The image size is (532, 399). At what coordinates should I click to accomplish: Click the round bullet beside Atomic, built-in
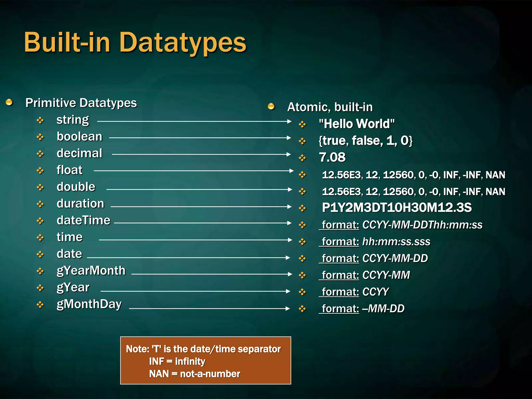point(271,107)
